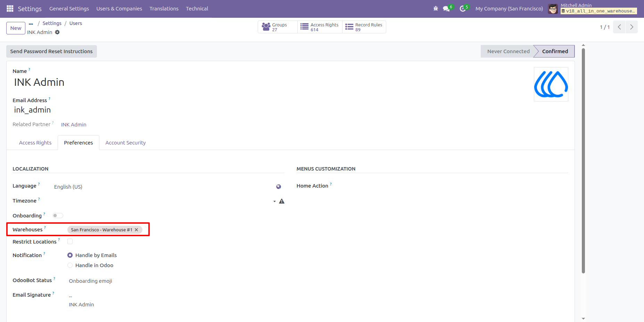
Task: Click the New button
Action: [16, 28]
